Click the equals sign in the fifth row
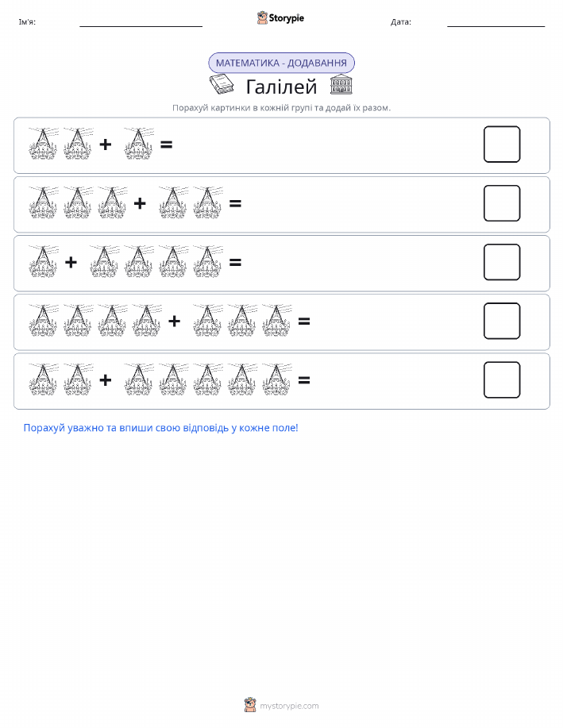The image size is (563, 728). [x=304, y=380]
